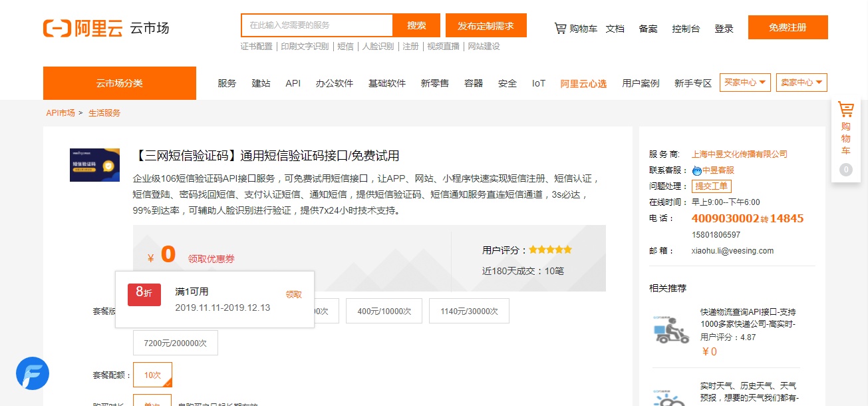Select the 建站 nav item
This screenshot has height=406, width=868.
click(261, 83)
